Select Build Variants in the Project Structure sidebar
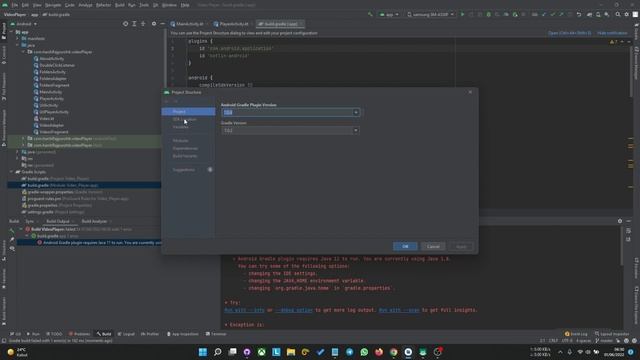This screenshot has width=640, height=360. pyautogui.click(x=185, y=156)
